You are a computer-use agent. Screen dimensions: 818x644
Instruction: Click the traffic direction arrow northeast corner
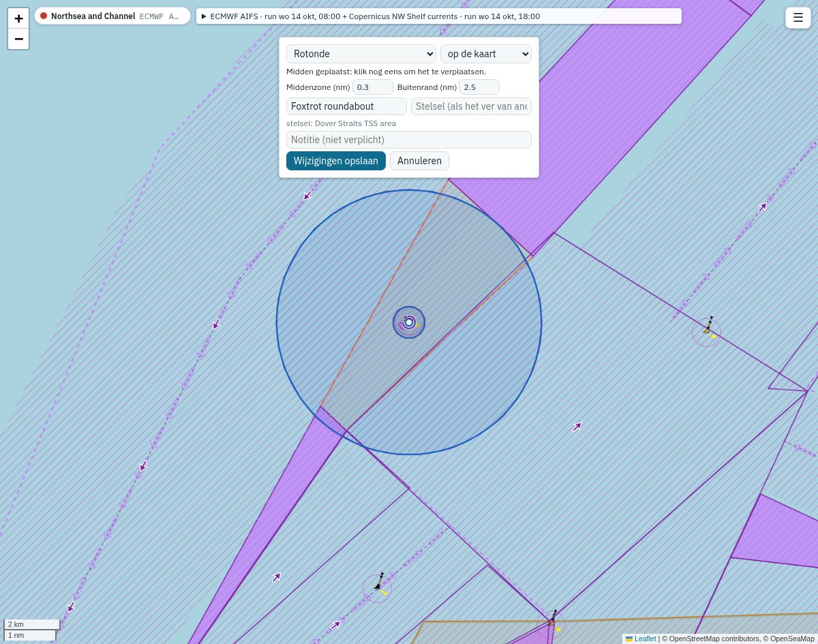pos(763,206)
